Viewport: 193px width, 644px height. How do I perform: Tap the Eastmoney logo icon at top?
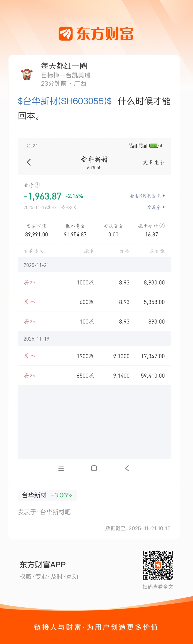(66, 34)
